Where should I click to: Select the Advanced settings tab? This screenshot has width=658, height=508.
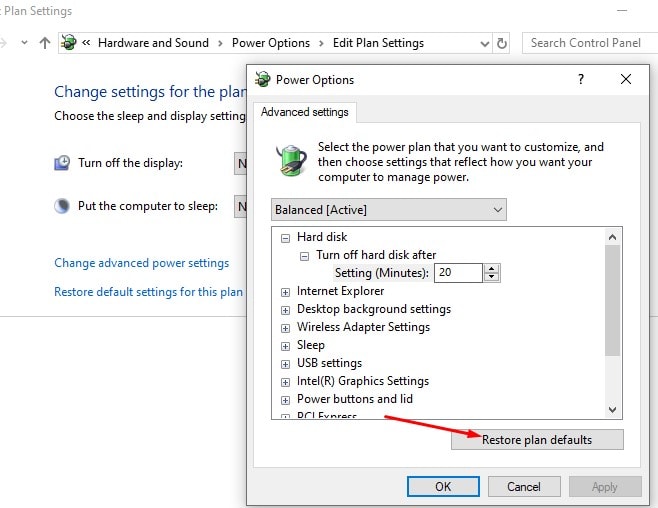305,112
